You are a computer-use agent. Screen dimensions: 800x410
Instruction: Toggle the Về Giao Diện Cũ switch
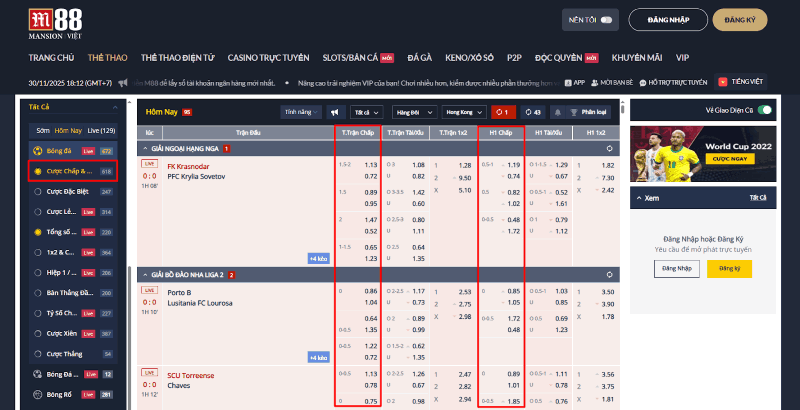766,110
